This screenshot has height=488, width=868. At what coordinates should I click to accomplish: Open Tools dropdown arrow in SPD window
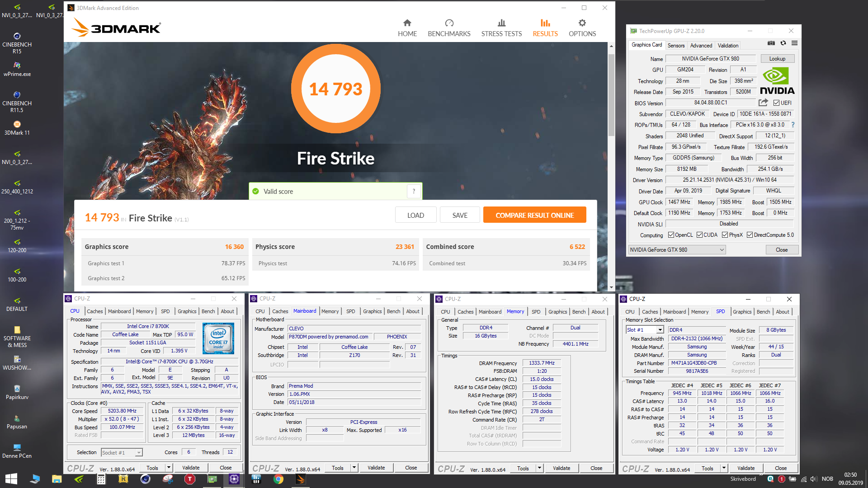click(x=724, y=468)
